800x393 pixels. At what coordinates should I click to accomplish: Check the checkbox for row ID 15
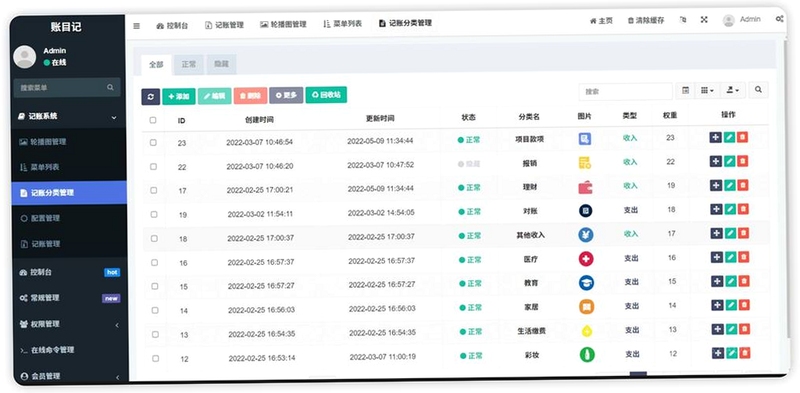(x=155, y=286)
